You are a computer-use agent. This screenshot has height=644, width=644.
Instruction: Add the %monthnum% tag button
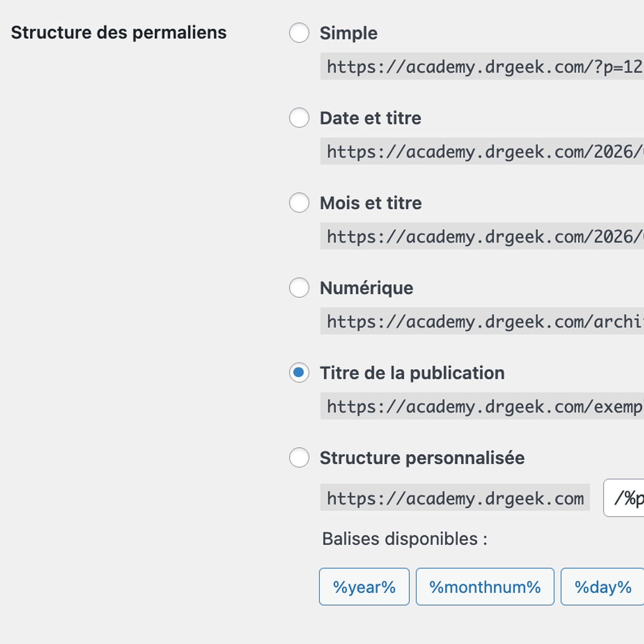click(x=485, y=587)
